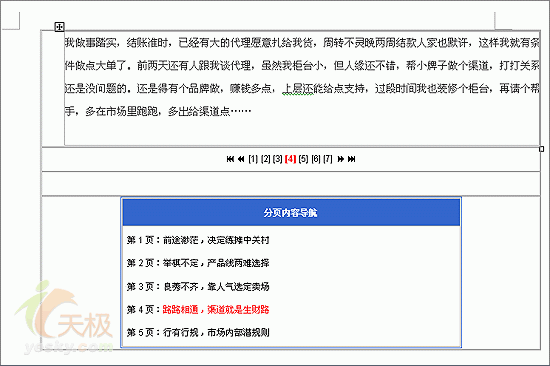Open page [2] link
550x366 pixels.
[266, 159]
